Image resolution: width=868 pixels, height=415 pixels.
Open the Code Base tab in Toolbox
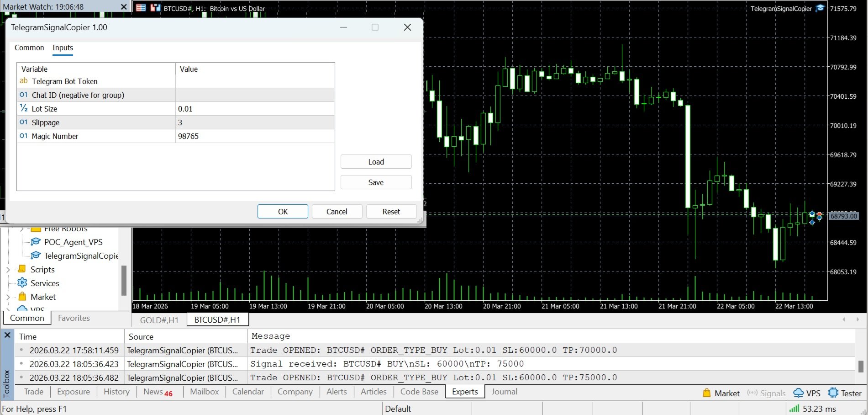tap(419, 392)
